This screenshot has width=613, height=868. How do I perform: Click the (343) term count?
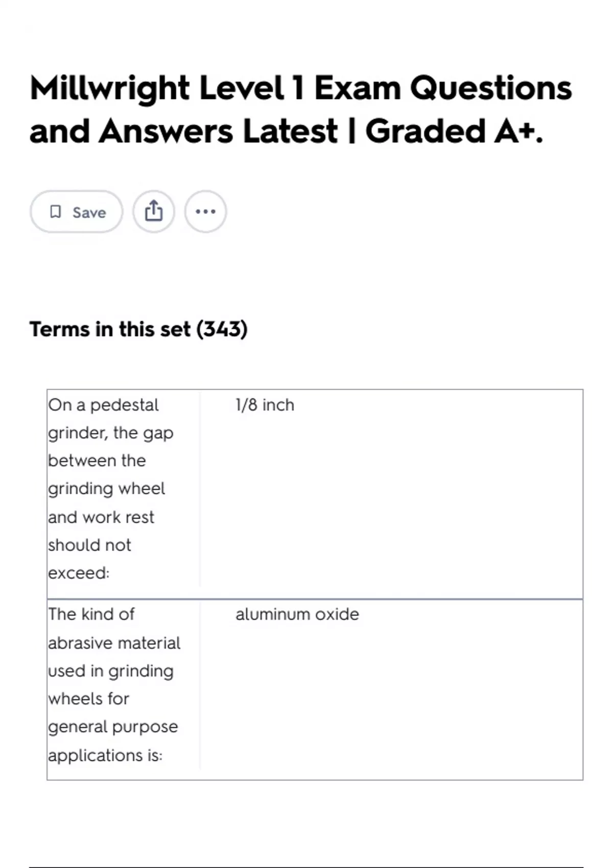(222, 329)
